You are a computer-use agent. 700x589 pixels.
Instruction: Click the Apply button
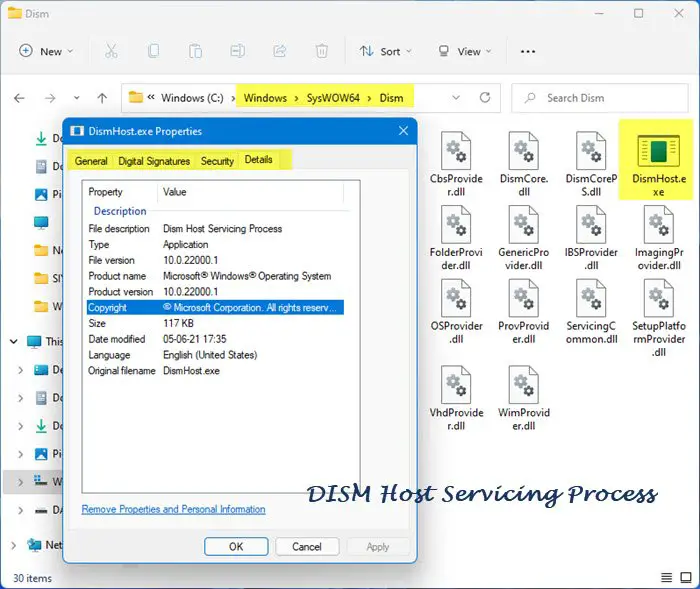378,547
